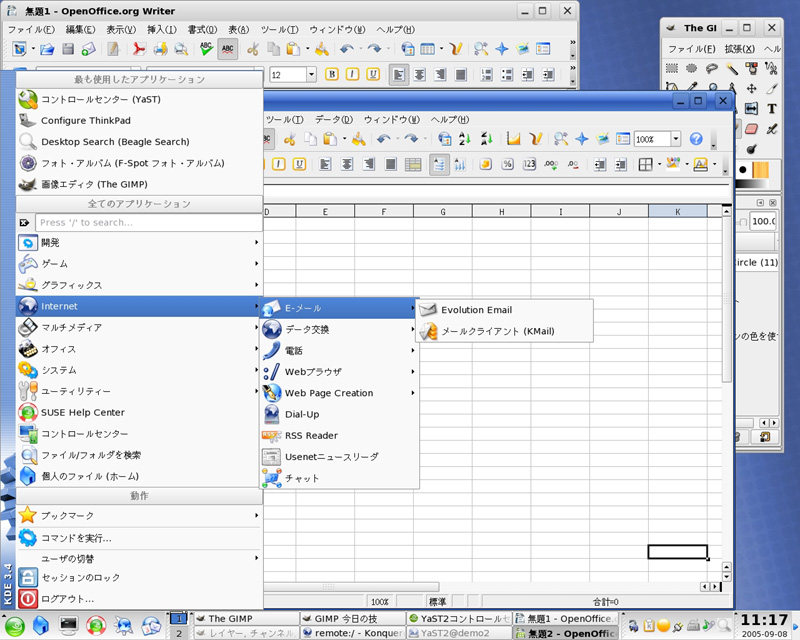Toggle align left in Writer toolbar

coord(399,75)
